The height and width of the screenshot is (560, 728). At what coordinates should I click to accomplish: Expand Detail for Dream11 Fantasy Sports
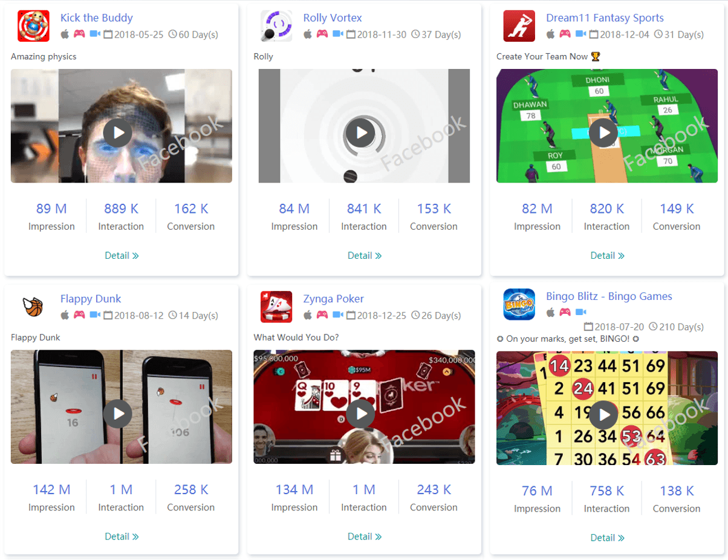607,256
